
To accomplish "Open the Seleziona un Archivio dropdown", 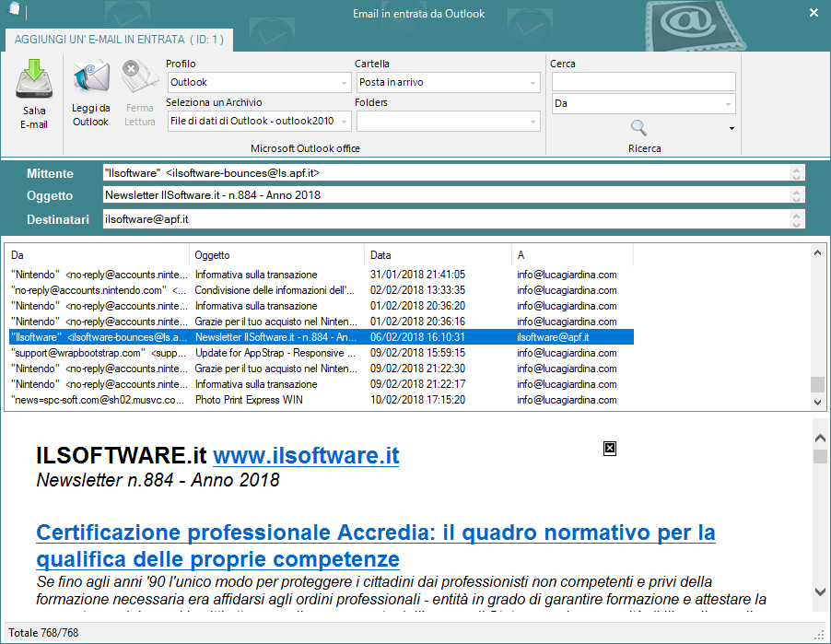I will [343, 121].
